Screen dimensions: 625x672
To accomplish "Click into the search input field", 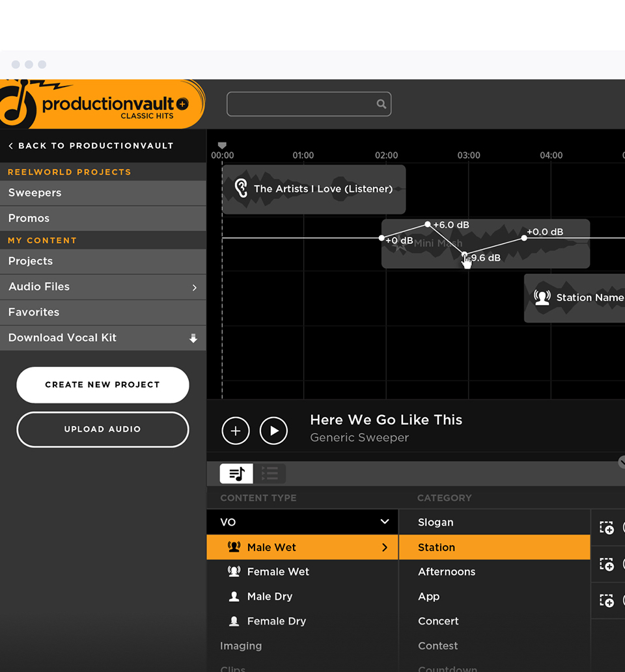I will click(x=299, y=104).
